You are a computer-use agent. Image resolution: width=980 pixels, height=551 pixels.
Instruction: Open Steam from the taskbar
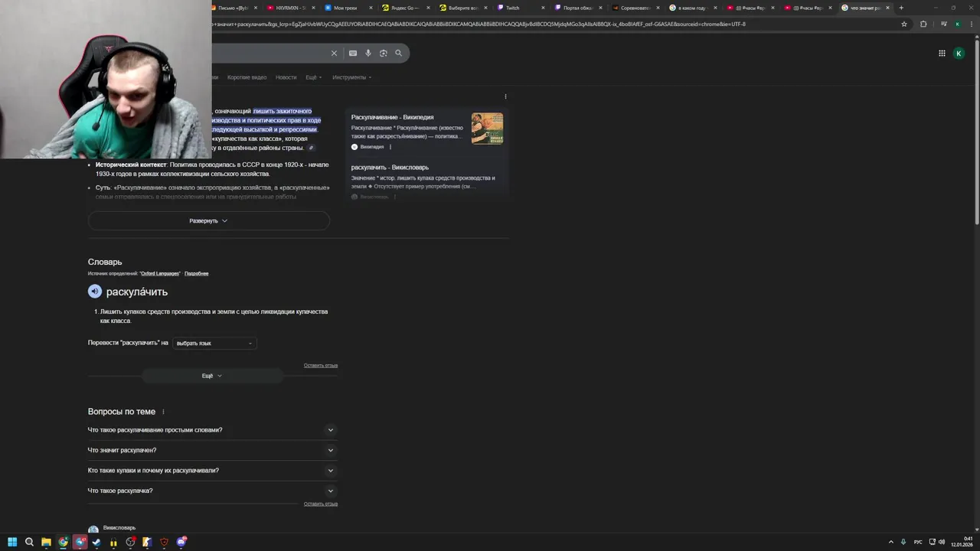(x=96, y=542)
